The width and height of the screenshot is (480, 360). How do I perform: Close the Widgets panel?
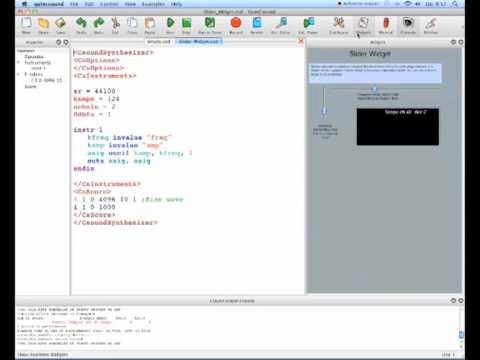click(461, 42)
